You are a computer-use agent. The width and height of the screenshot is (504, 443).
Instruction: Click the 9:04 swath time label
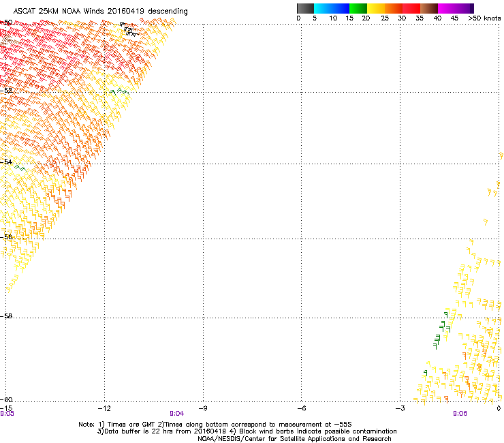[x=177, y=414]
